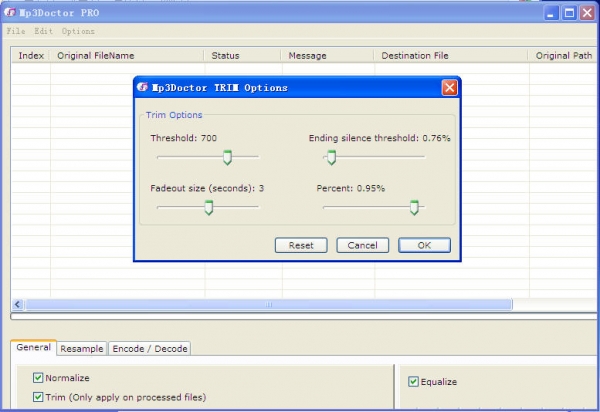Click the Index column header

31,55
